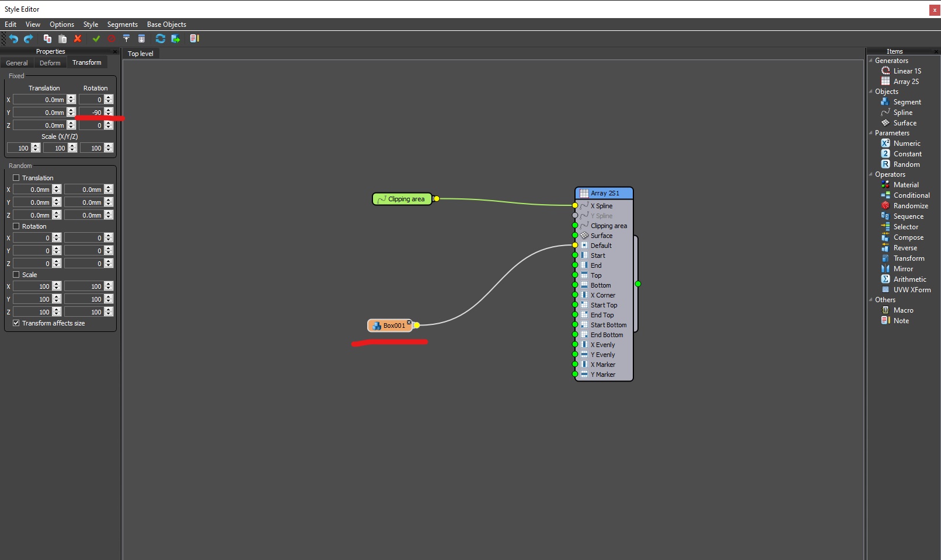Uncheck Transform affects size
The image size is (941, 560).
16,323
